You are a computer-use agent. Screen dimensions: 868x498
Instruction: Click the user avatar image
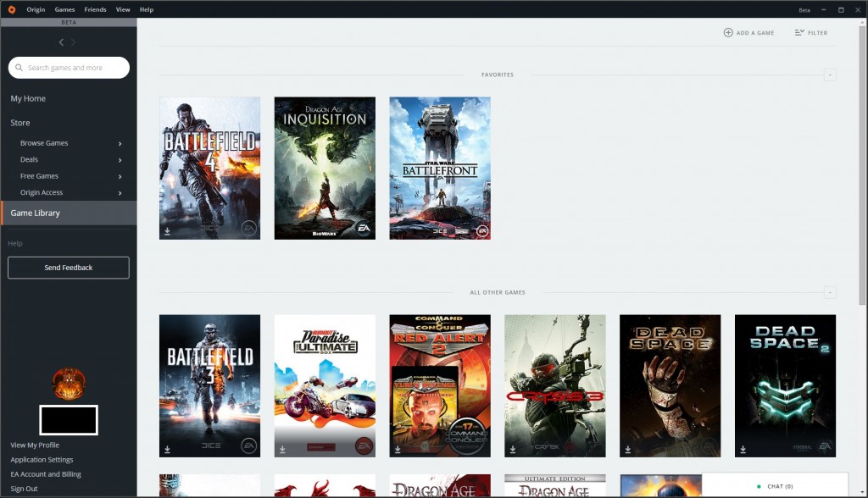[x=69, y=384]
